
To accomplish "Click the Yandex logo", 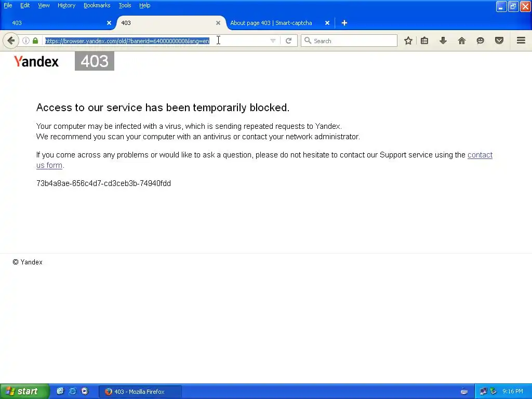I will click(36, 61).
